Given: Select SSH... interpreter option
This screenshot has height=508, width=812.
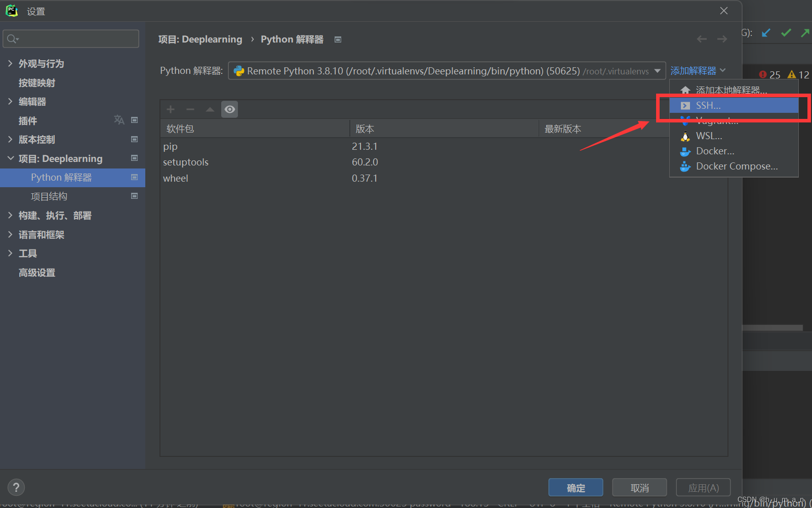Looking at the screenshot, I should (x=734, y=105).
